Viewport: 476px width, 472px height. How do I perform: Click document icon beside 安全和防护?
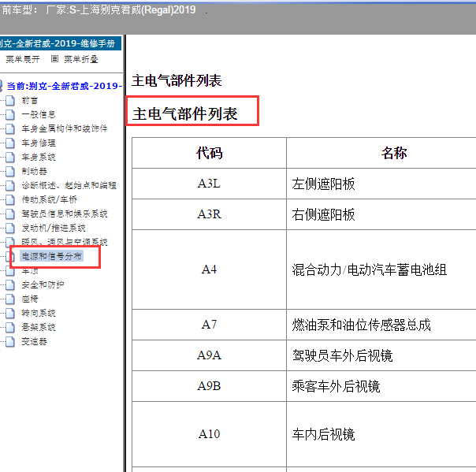[10, 284]
